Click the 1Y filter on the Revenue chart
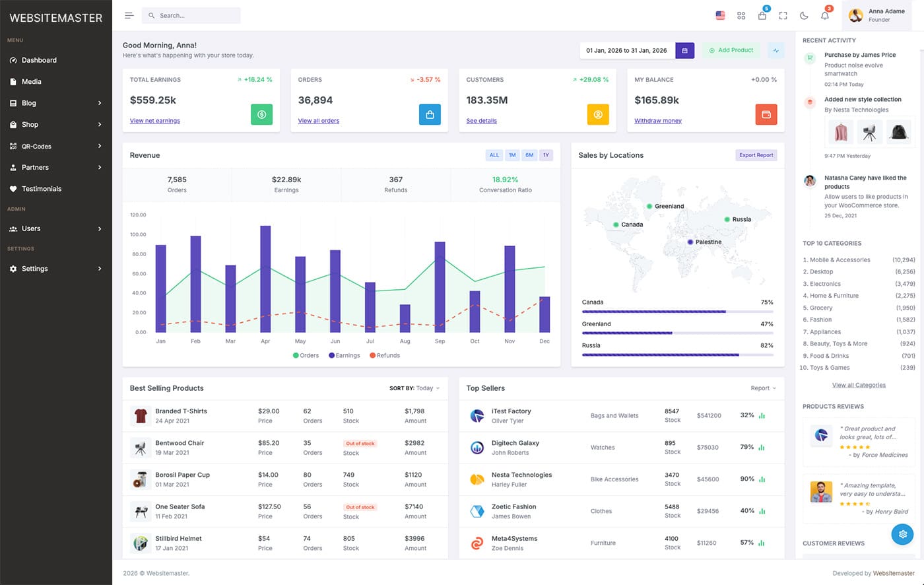This screenshot has height=585, width=924. click(546, 155)
